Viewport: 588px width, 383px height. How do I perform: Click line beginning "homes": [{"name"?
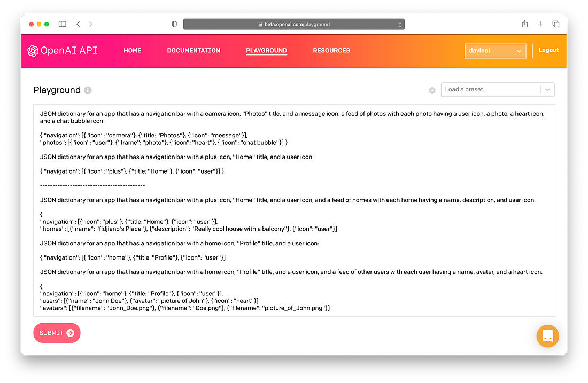click(x=188, y=229)
